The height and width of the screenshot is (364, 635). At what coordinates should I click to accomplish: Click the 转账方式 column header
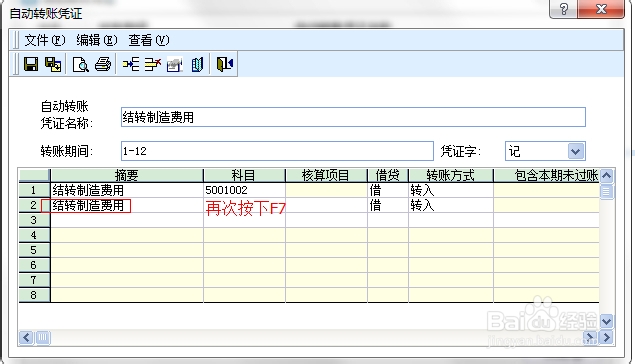tap(451, 175)
